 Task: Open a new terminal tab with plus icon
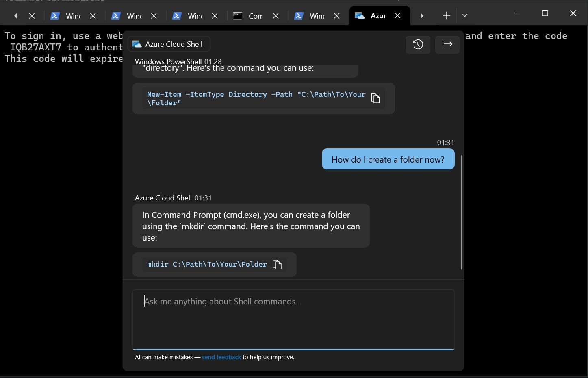[x=446, y=15]
